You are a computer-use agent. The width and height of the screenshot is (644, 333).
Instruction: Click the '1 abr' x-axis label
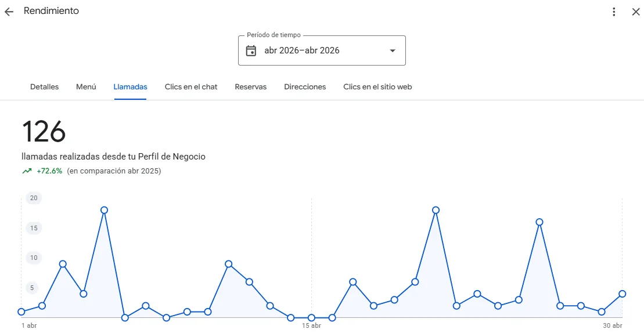coord(29,326)
